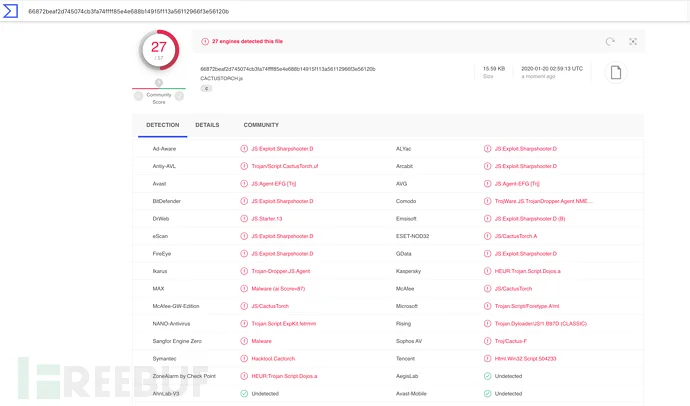Click the reanalyze refresh icon
Screen dimensions: 690x406
(610, 41)
